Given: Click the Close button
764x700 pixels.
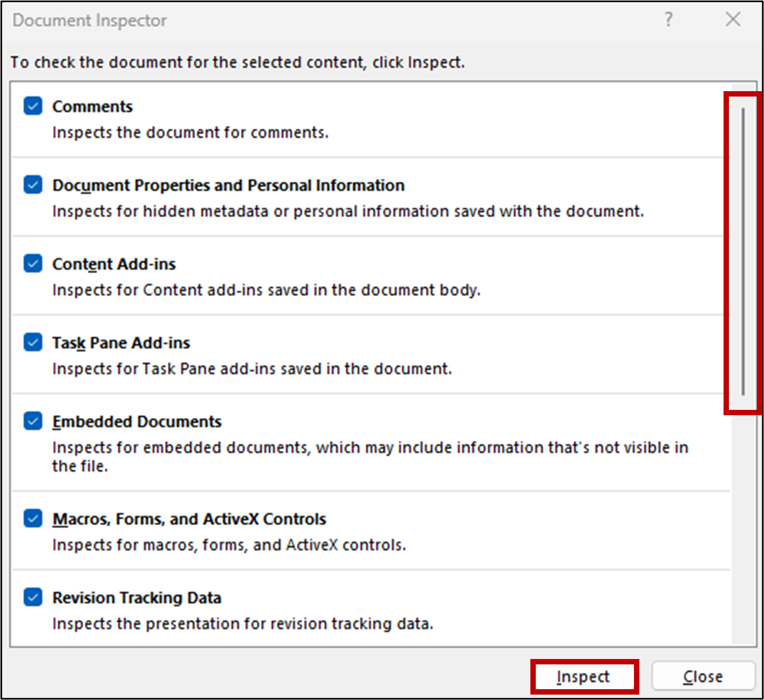Looking at the screenshot, I should [x=702, y=676].
